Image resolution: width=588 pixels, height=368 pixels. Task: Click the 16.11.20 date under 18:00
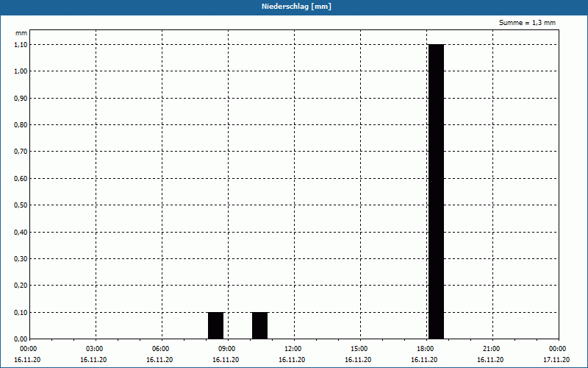point(424,360)
